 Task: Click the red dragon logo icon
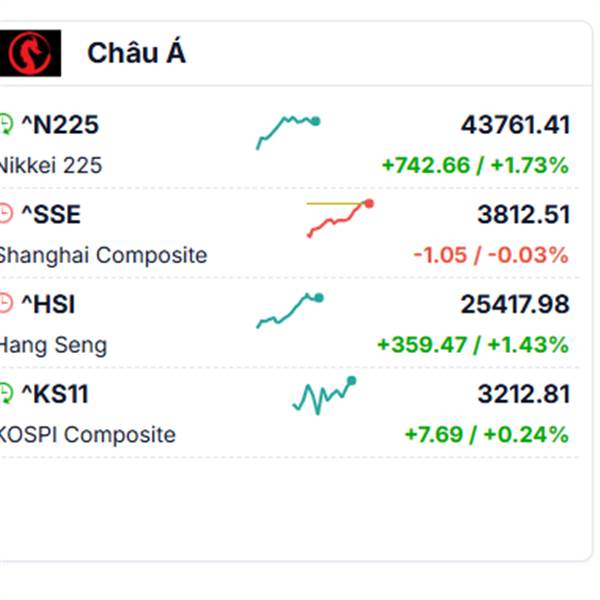[30, 53]
